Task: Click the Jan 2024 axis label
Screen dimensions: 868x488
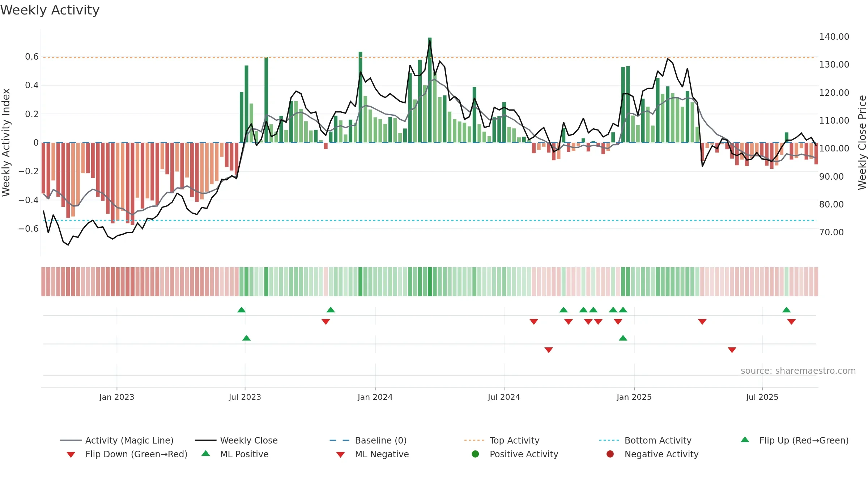Action: (375, 397)
